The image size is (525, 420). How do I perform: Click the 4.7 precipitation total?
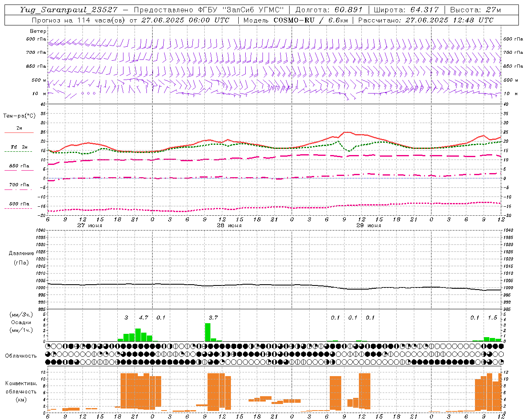144,317
